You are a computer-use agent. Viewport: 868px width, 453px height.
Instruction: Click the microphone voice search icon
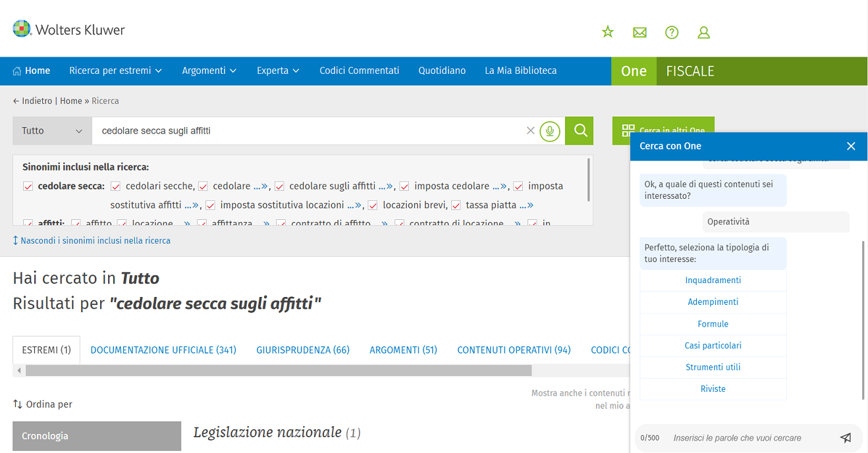pos(550,131)
